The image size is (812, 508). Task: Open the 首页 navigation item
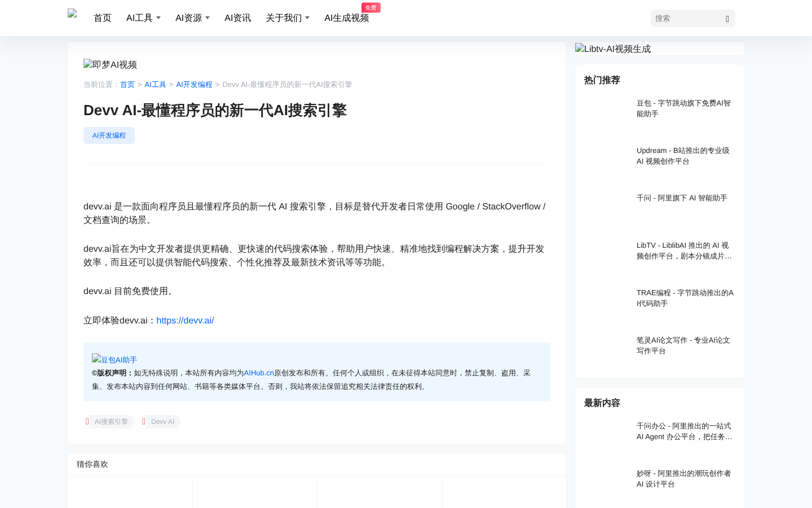click(103, 18)
